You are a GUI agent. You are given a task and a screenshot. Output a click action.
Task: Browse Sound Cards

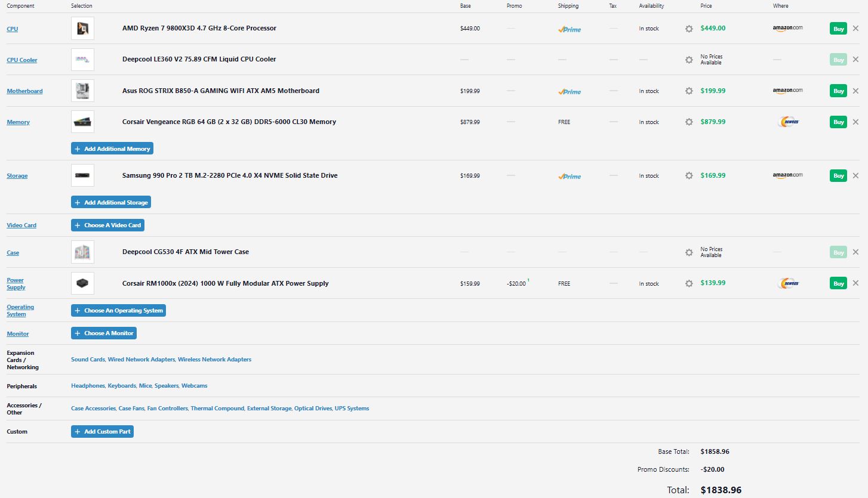tap(88, 360)
